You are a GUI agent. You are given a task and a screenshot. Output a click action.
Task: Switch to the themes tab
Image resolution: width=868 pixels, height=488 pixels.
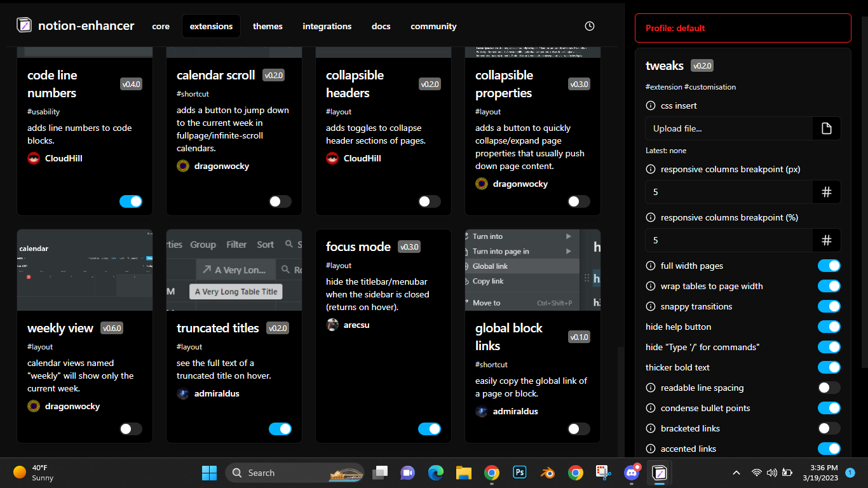coord(268,26)
